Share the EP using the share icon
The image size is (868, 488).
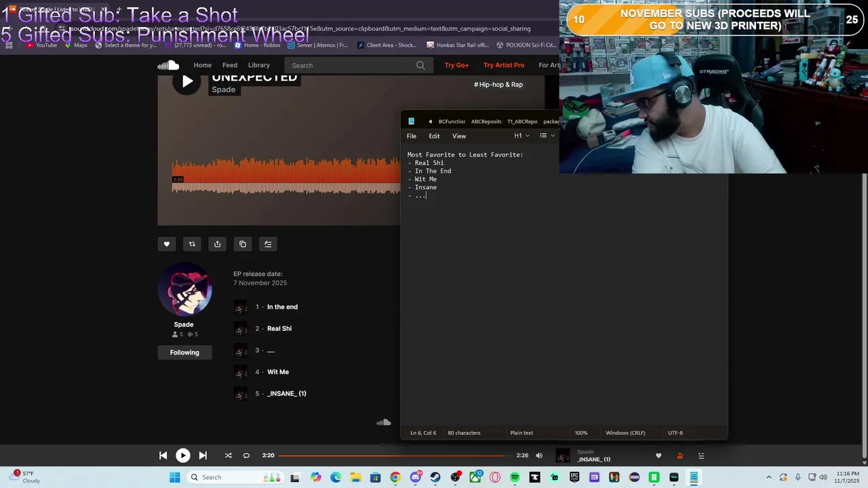[x=217, y=244]
